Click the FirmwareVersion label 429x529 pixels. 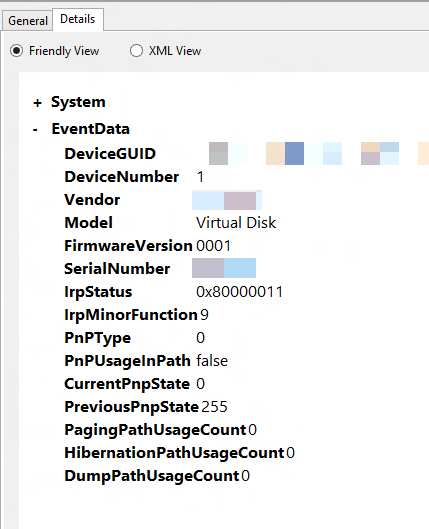point(128,246)
